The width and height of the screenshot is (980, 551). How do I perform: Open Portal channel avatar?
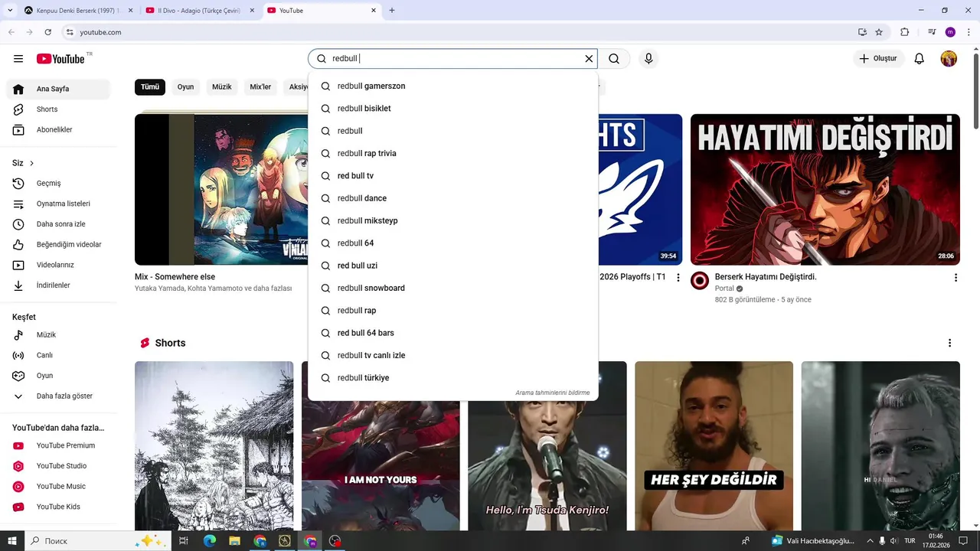[700, 281]
